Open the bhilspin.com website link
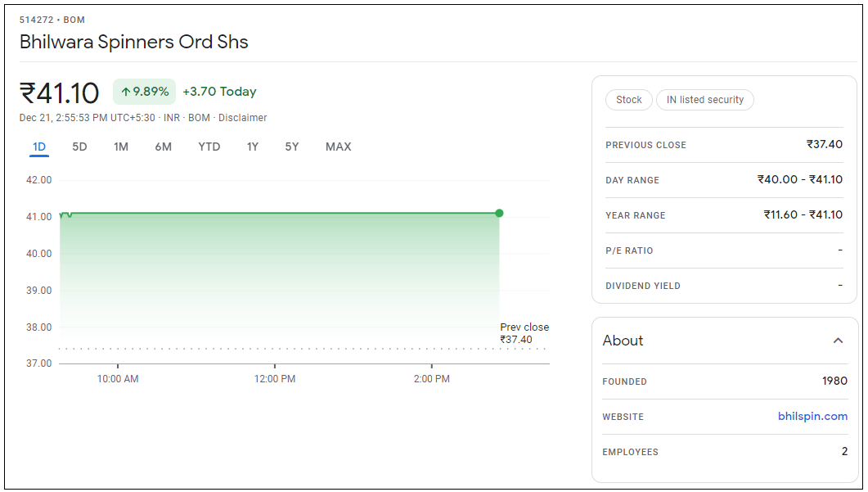 (812, 416)
